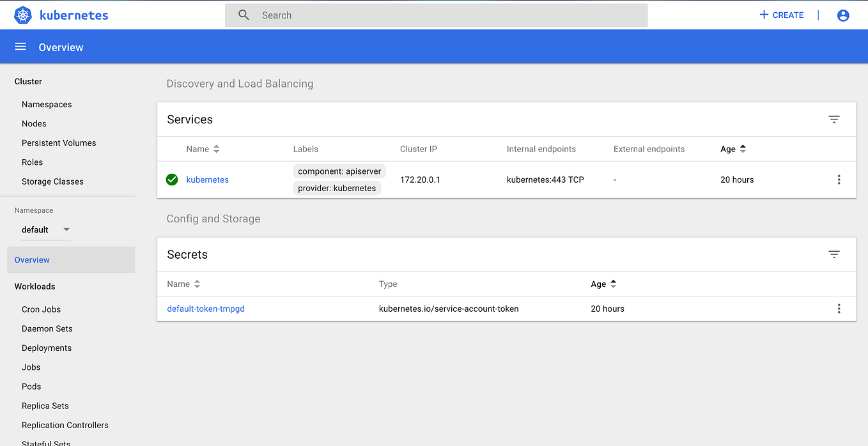Select Pods in the Workloads sidebar
The image size is (868, 446).
click(x=31, y=386)
